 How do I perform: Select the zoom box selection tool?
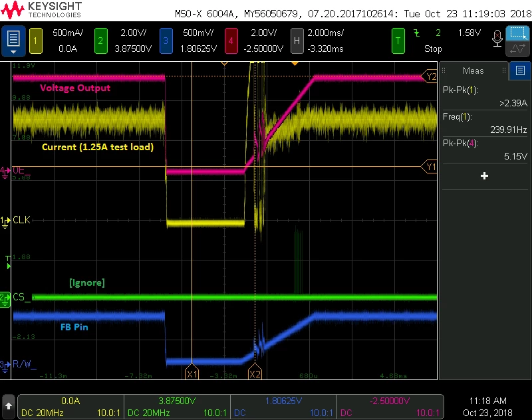coord(517,33)
